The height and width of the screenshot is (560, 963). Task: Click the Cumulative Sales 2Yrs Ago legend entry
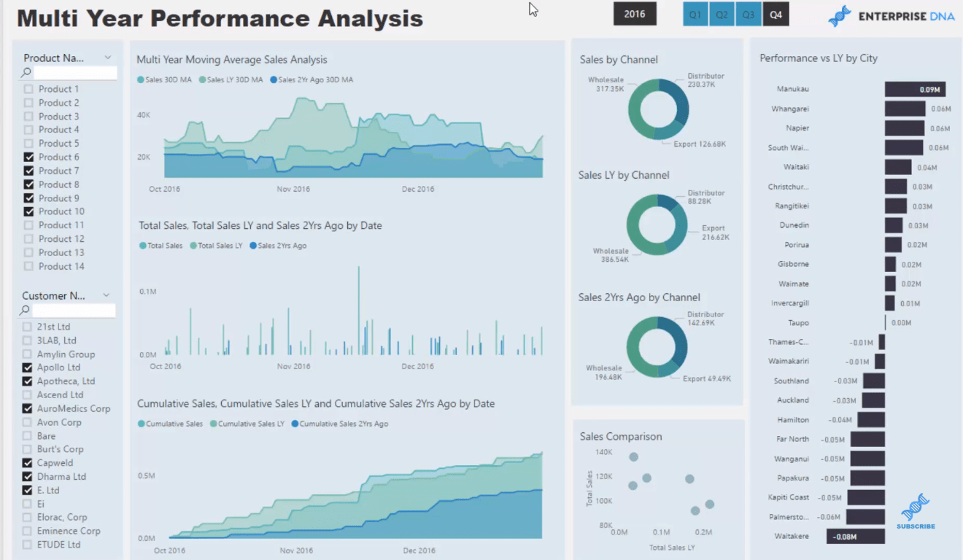[339, 424]
